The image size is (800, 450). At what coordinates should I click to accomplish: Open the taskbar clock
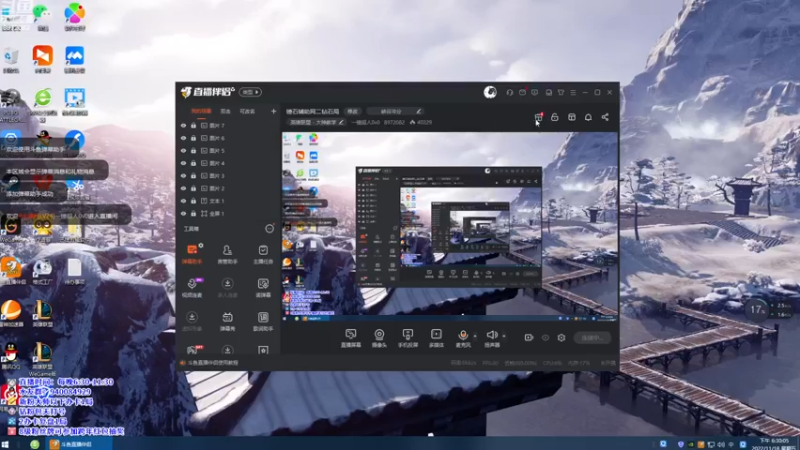point(774,444)
